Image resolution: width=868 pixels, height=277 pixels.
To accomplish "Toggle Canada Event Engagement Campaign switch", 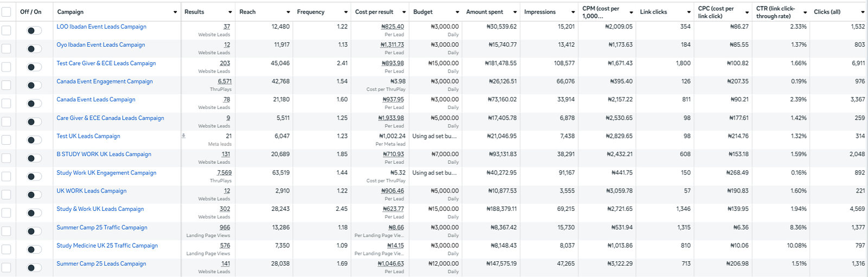I will point(34,86).
